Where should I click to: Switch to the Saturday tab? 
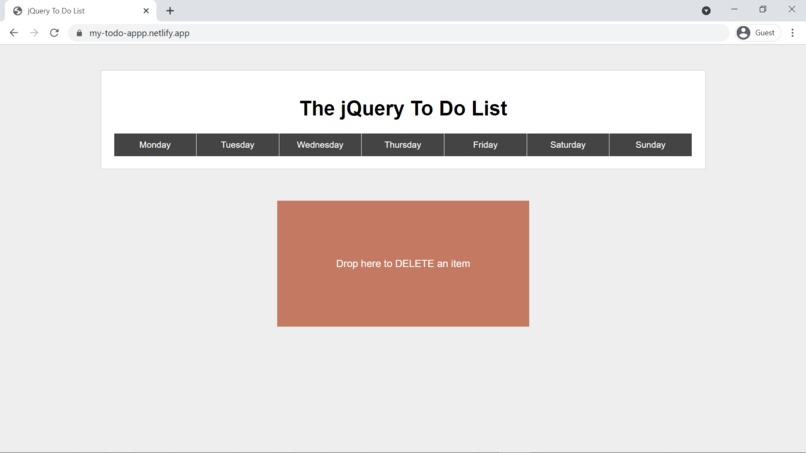pyautogui.click(x=567, y=145)
